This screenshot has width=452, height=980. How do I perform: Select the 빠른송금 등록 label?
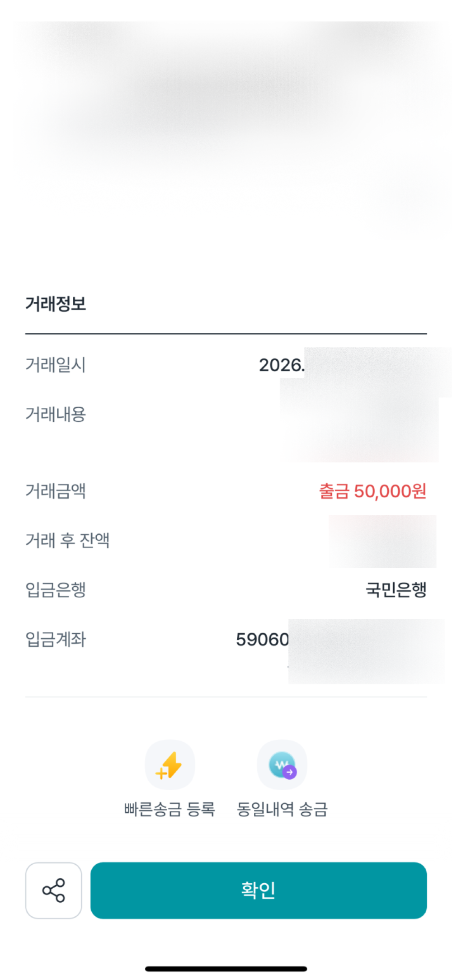pos(169,809)
